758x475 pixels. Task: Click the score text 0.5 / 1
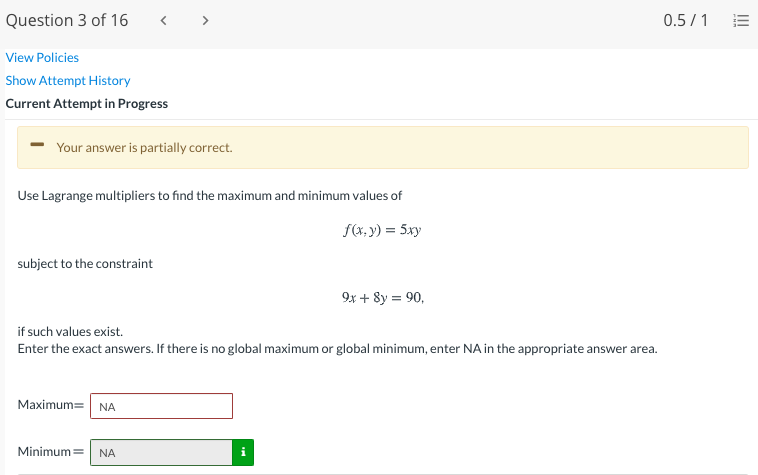point(685,20)
